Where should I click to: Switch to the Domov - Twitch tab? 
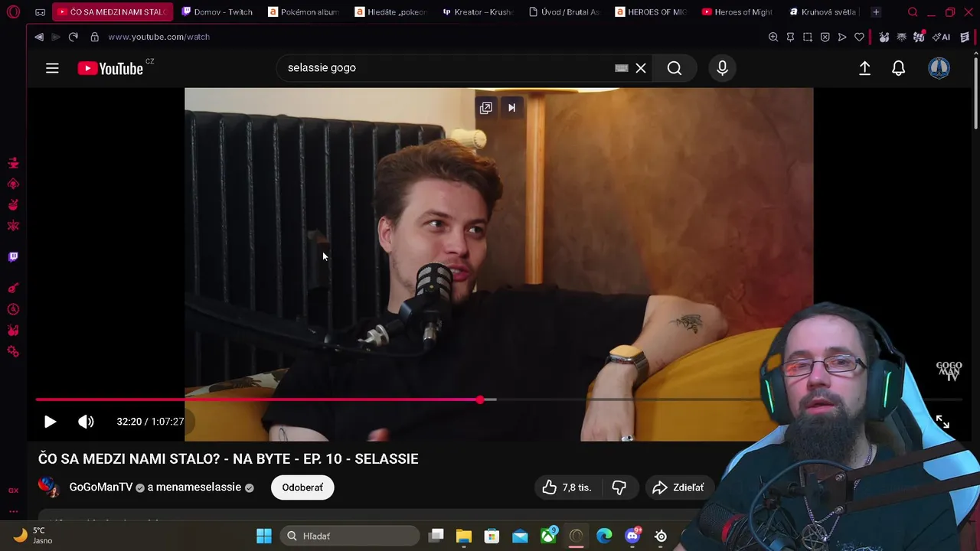coord(217,12)
